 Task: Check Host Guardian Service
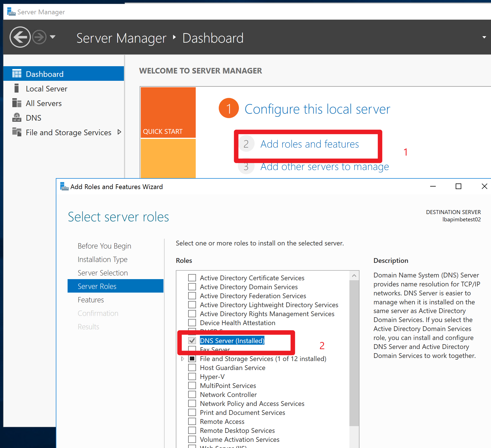coord(192,367)
